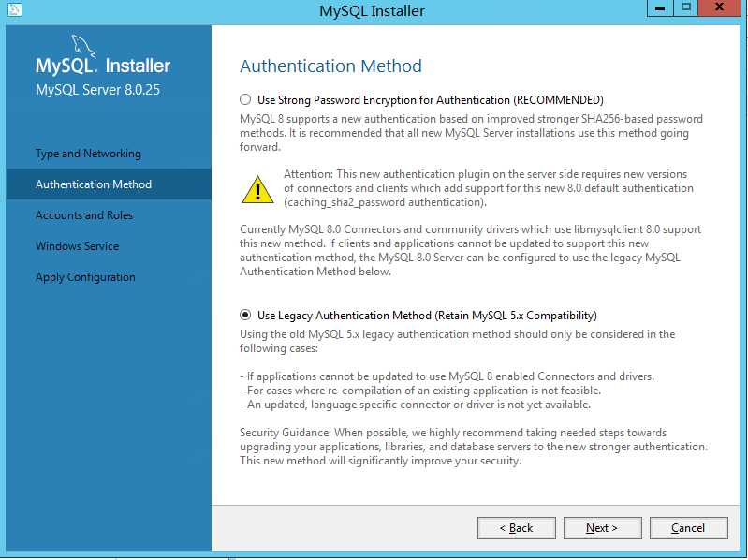
Task: Jump to the Windows Service step
Action: click(x=77, y=246)
